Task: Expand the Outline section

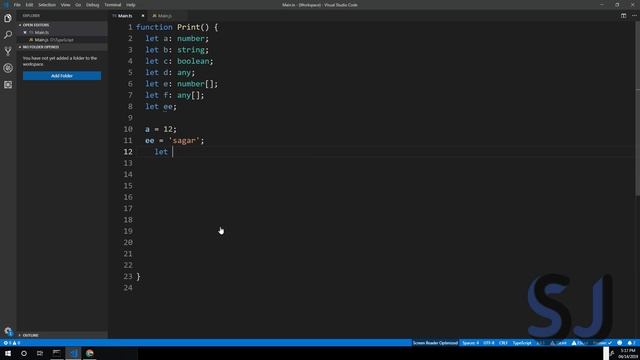Action: click(x=62, y=335)
